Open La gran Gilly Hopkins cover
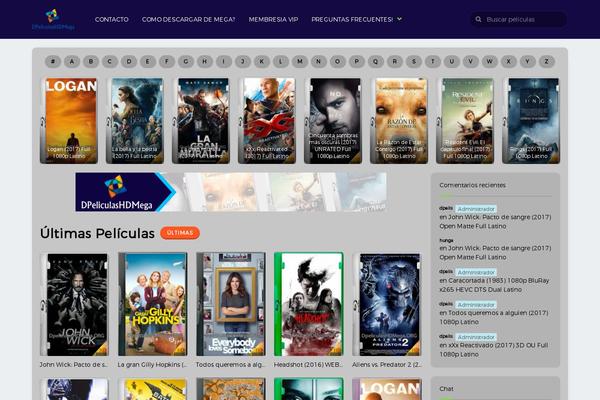 153,304
